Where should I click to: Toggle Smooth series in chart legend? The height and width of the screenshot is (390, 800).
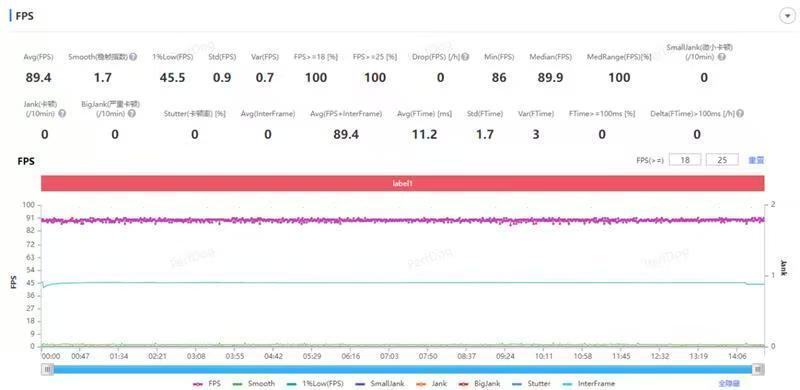(254, 383)
